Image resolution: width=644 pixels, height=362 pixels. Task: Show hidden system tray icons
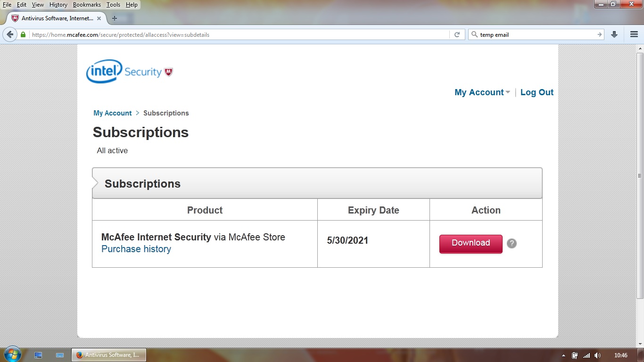[x=563, y=355]
